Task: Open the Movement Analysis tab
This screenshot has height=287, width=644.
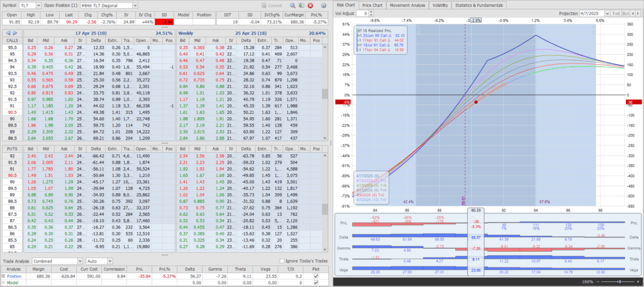Action: pos(408,5)
